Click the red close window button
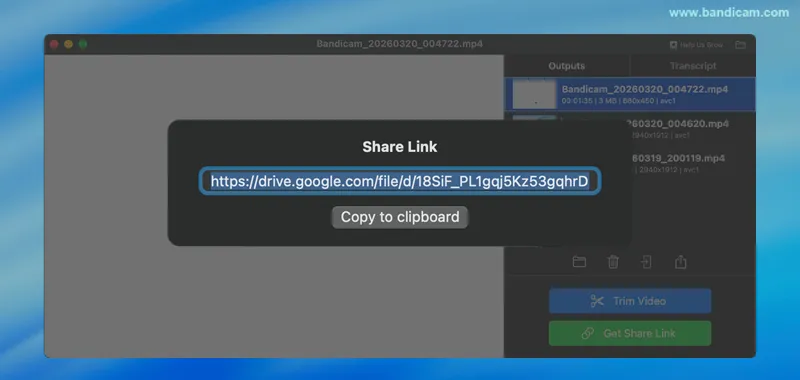Viewport: 800px width, 380px height. pos(54,44)
